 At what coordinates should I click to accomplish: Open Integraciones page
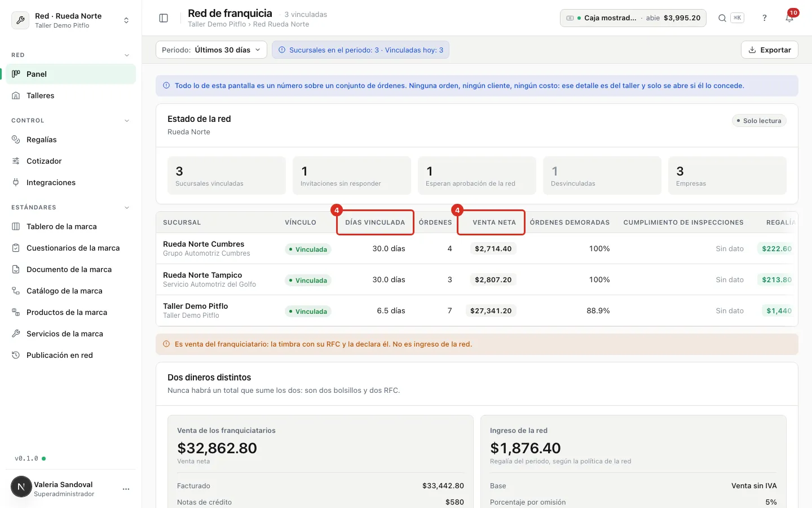coord(71,182)
